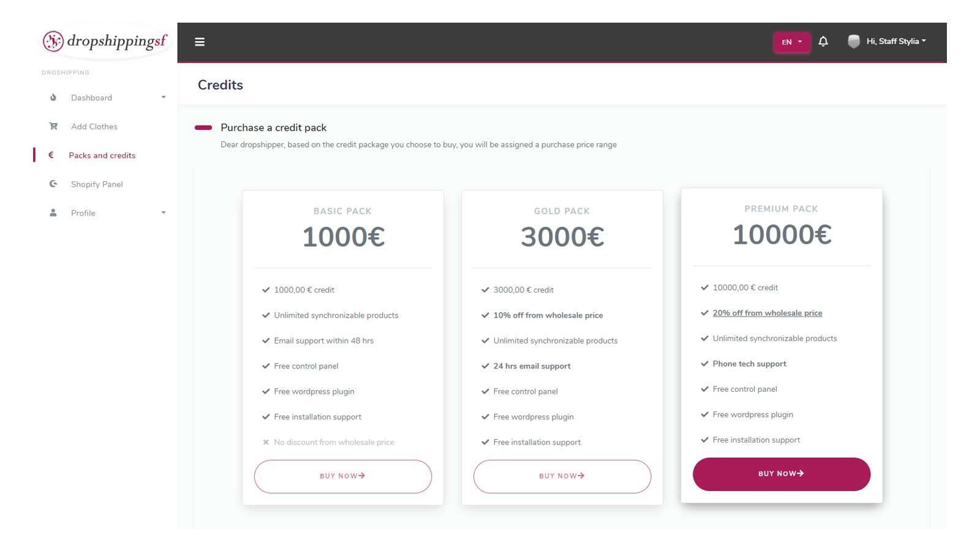Viewport: 980px width, 551px height.
Task: Open the EN language dropdown
Action: 791,42
